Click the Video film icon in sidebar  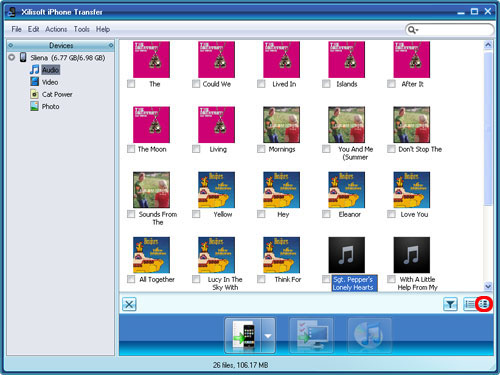pos(34,82)
